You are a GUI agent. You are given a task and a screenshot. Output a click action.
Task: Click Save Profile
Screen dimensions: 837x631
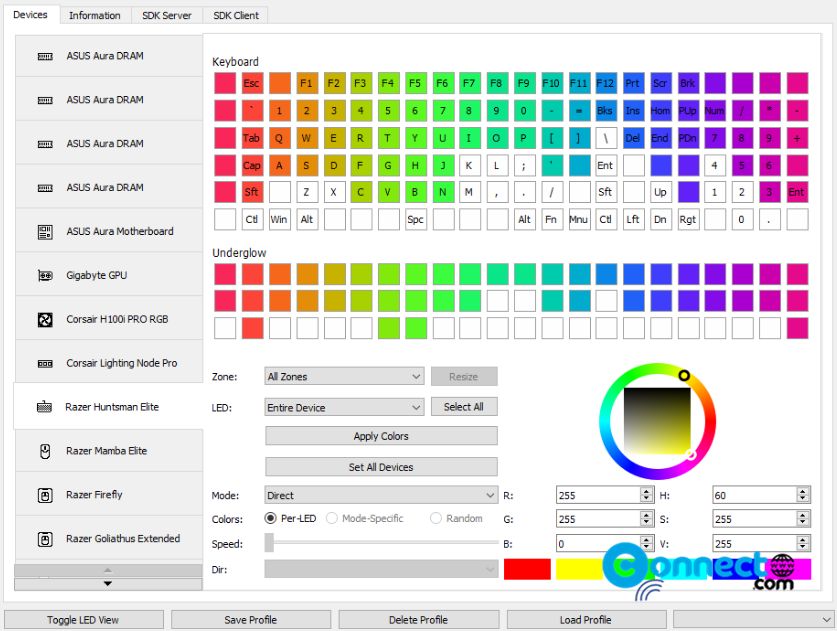pos(250,620)
